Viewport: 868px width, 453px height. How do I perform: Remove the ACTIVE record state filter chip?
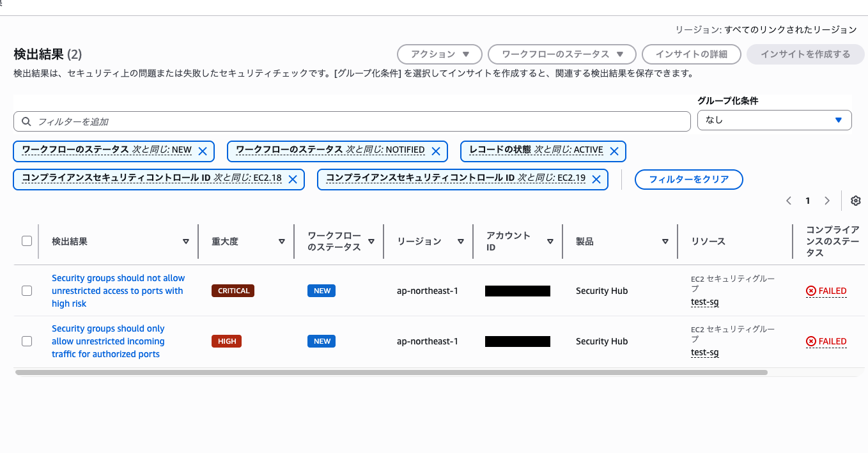pyautogui.click(x=614, y=151)
